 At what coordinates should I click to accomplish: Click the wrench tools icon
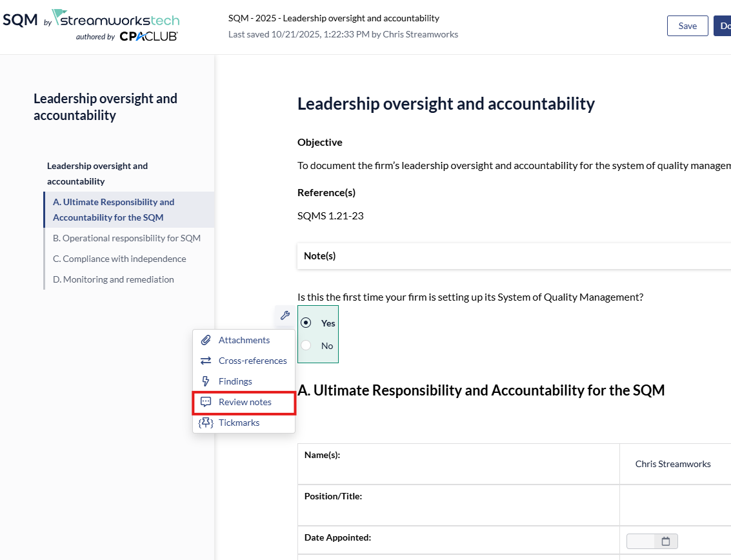point(285,315)
